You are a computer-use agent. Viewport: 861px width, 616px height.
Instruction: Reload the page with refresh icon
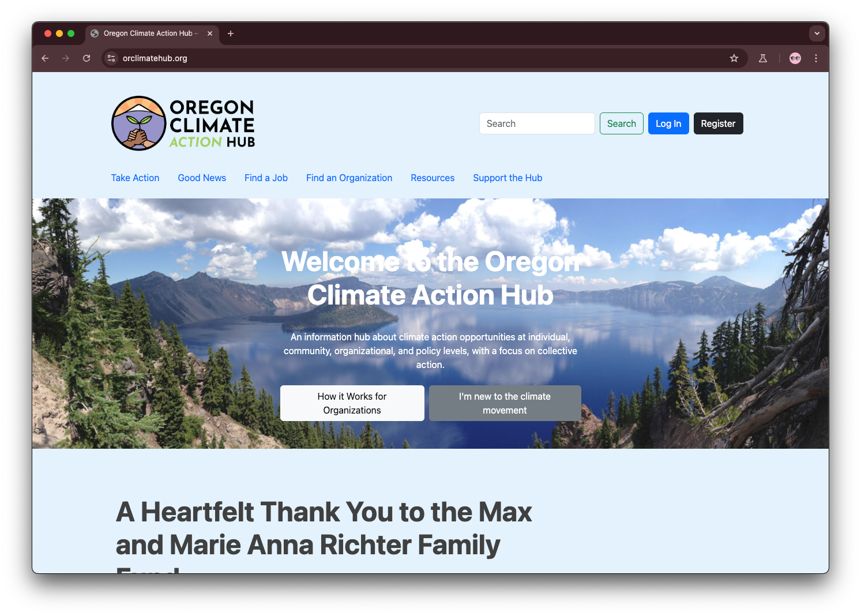tap(87, 58)
